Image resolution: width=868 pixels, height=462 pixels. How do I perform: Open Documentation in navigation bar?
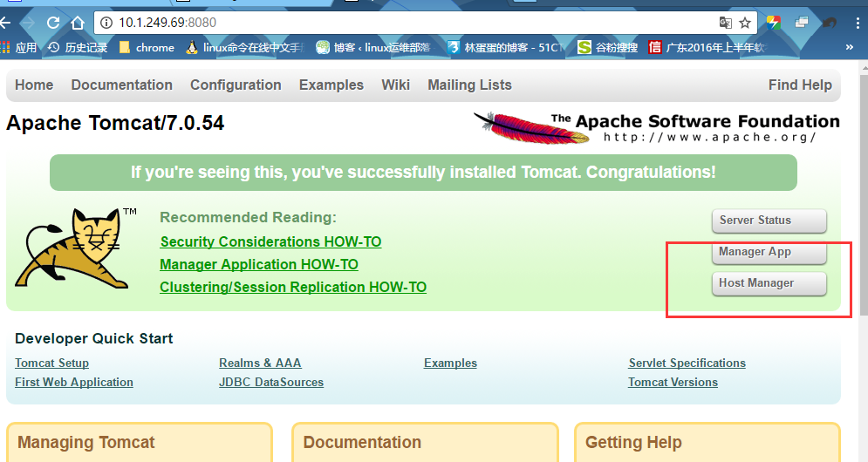(x=122, y=85)
